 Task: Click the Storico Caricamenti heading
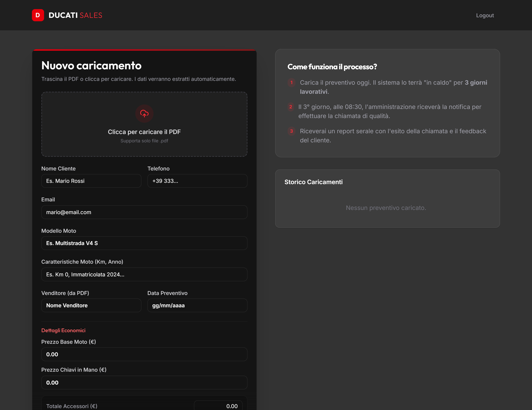313,182
